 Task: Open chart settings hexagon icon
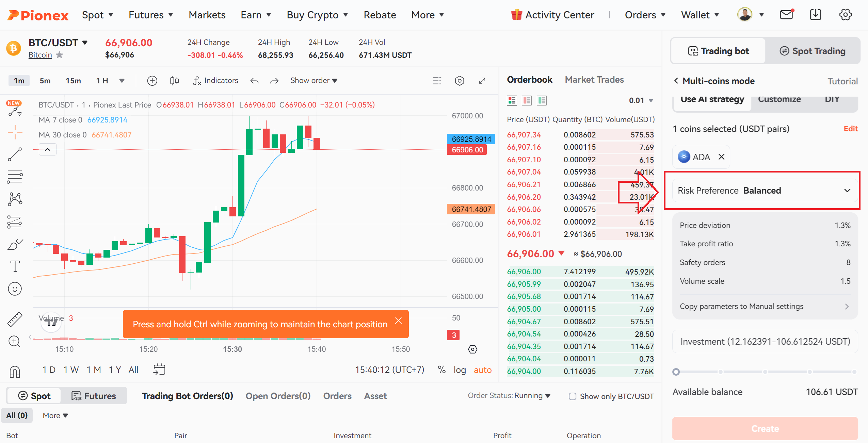pos(460,81)
